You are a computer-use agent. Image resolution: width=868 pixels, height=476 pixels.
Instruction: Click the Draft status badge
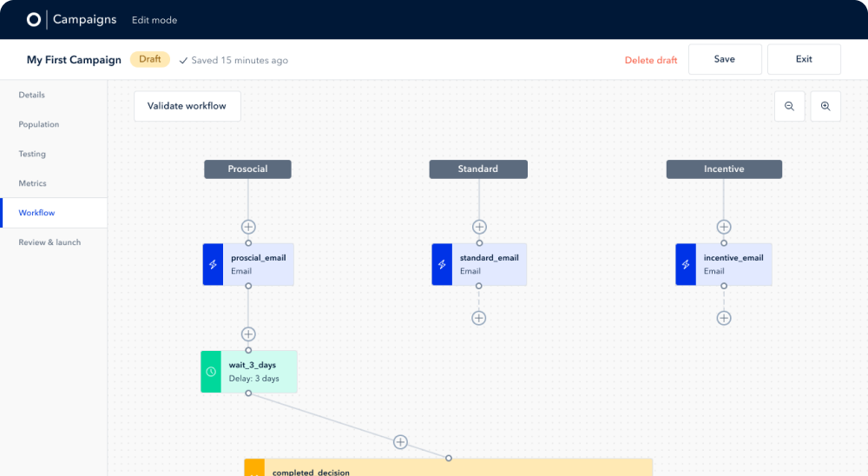click(150, 59)
